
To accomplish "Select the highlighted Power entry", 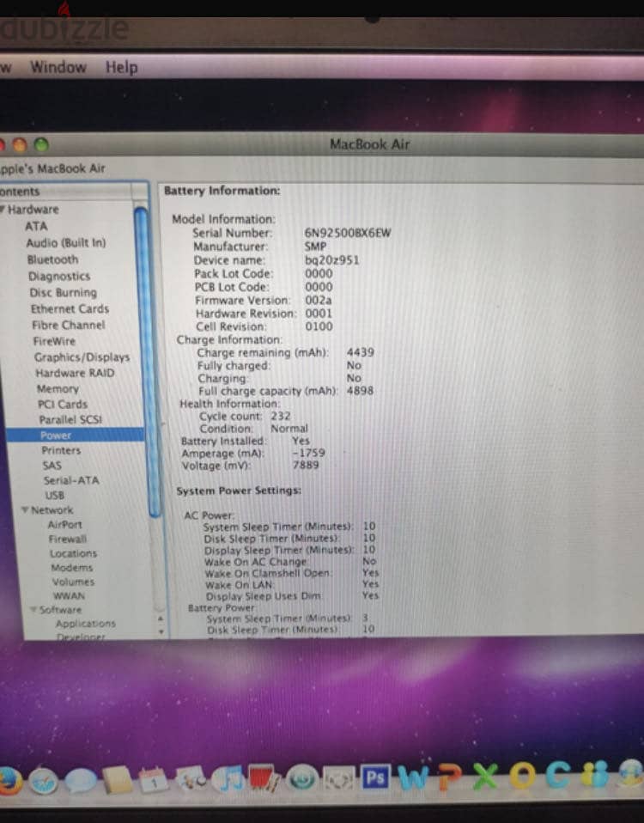I will [x=75, y=435].
